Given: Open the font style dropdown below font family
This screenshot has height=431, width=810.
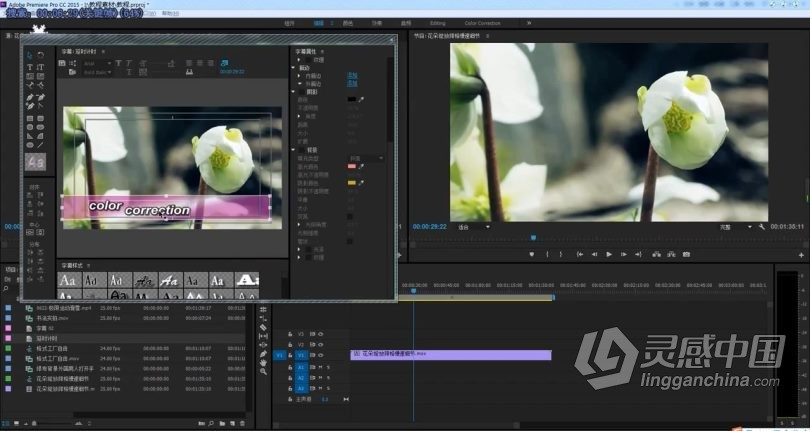Looking at the screenshot, I should point(97,72).
